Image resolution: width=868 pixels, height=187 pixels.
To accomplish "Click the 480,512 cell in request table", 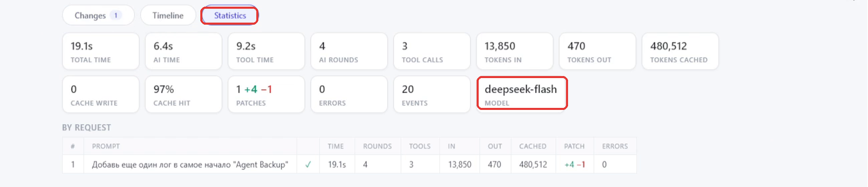I will point(533,165).
